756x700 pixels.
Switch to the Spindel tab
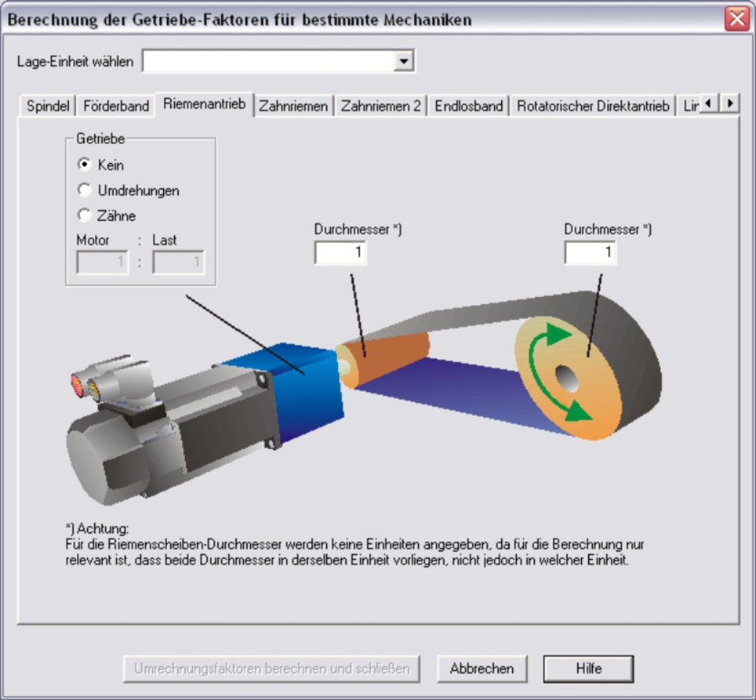[48, 106]
